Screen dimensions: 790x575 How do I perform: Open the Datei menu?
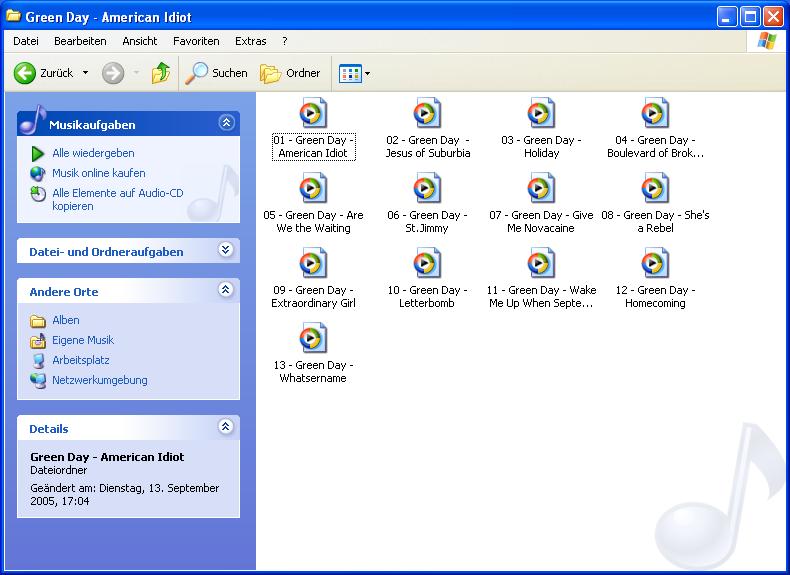tap(26, 41)
